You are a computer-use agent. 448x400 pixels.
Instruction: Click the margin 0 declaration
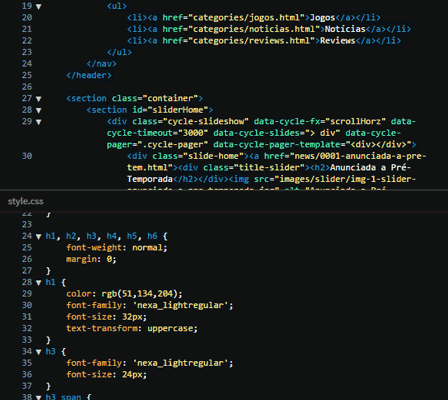91,259
